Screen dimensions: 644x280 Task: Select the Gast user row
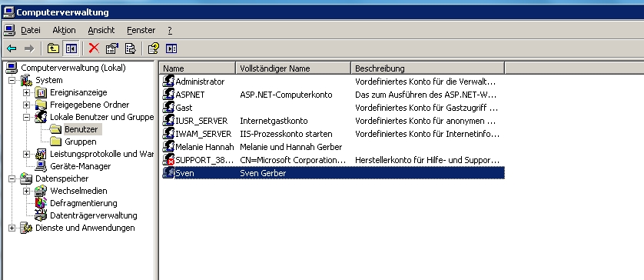tap(333, 108)
